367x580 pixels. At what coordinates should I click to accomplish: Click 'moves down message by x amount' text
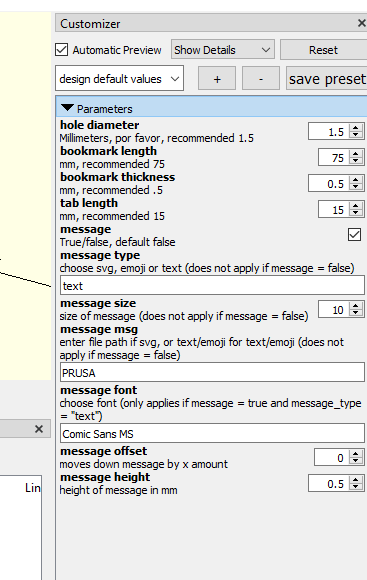tap(144, 464)
